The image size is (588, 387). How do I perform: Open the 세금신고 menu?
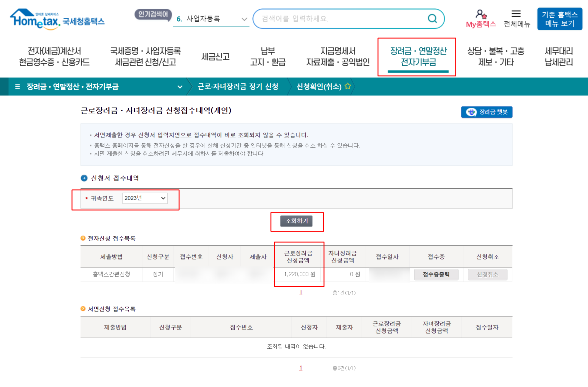tap(215, 56)
